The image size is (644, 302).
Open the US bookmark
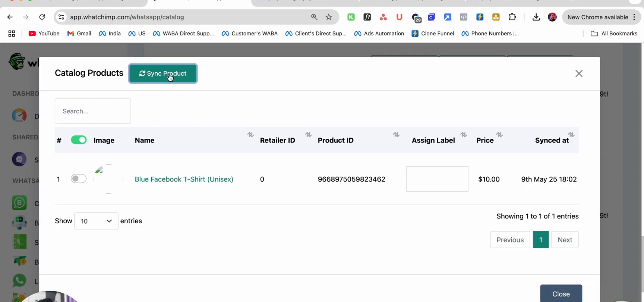pyautogui.click(x=137, y=34)
